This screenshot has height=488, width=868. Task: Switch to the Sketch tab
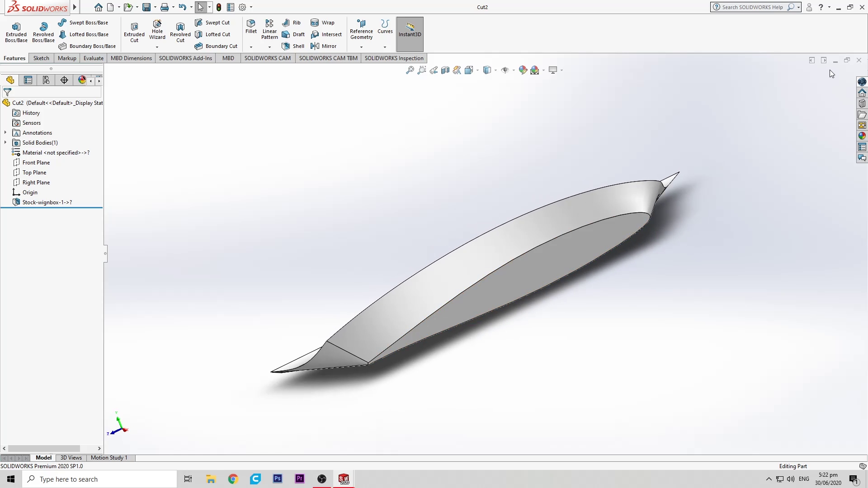pos(41,58)
